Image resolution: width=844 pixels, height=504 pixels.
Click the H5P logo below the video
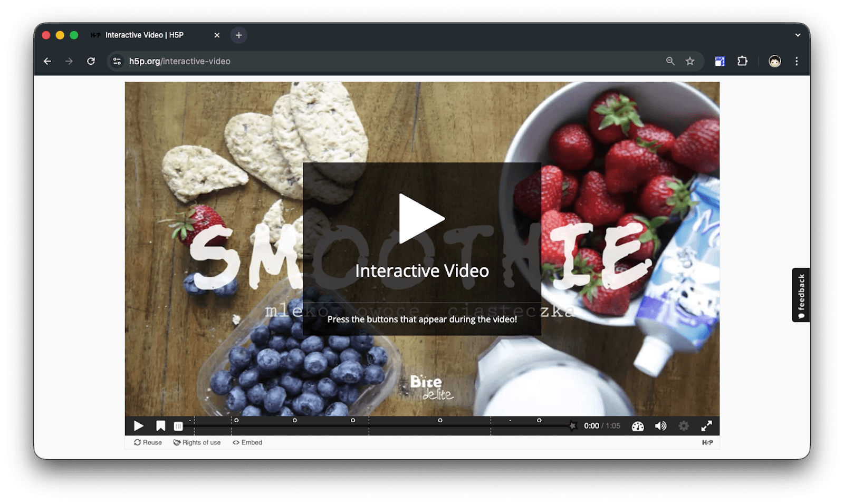[x=707, y=442]
